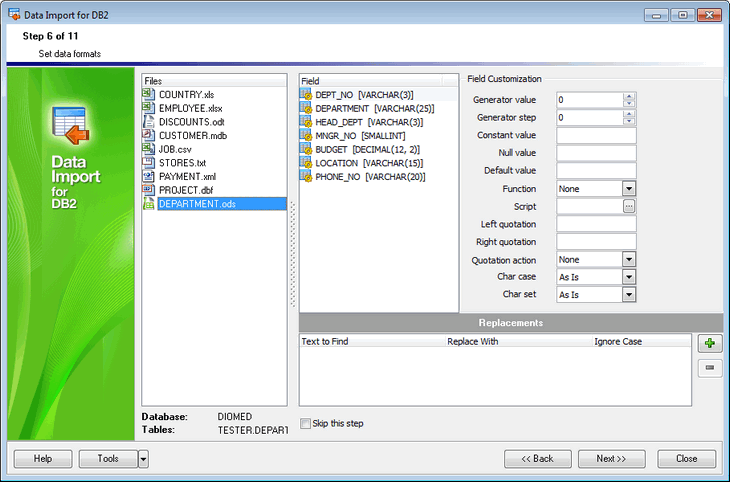The image size is (730, 482).
Task: Click the PAYMENT.xml file icon
Action: (149, 176)
